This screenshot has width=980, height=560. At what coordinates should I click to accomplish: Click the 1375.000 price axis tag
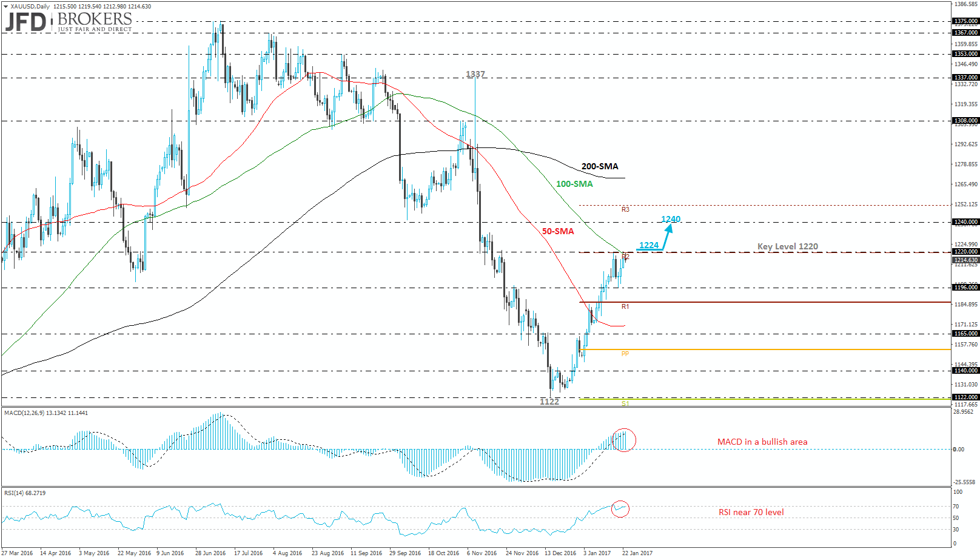[966, 21]
